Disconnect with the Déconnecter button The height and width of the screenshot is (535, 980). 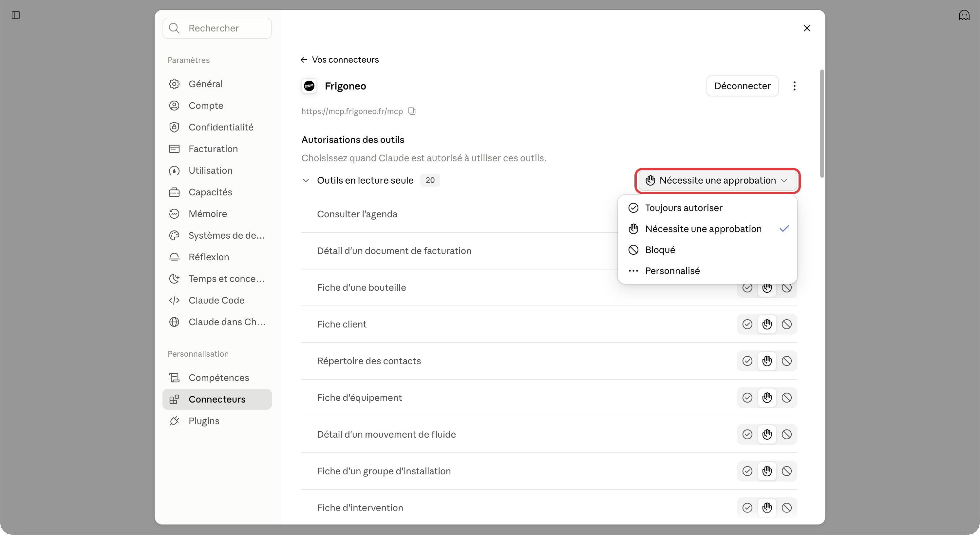(742, 86)
